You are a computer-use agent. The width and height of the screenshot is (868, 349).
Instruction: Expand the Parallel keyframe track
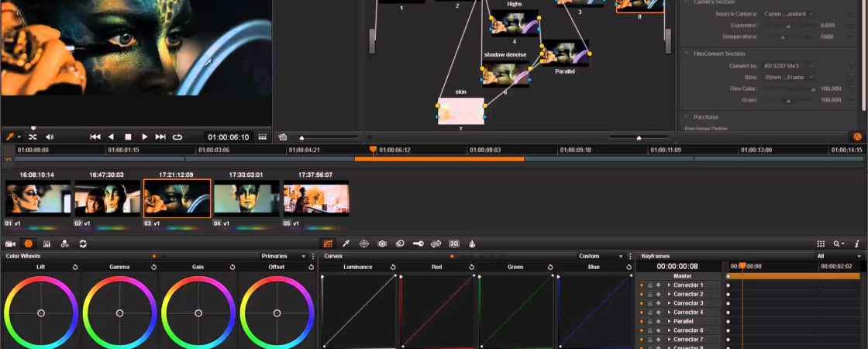[x=669, y=321]
